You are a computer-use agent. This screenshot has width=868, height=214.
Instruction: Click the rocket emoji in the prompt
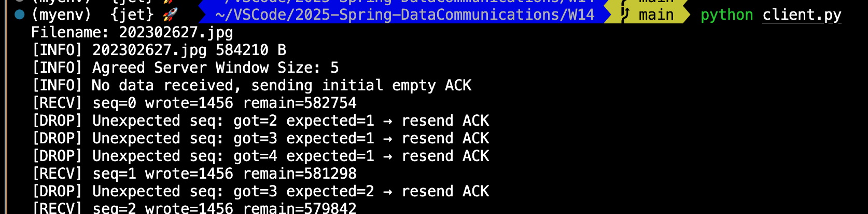pyautogui.click(x=170, y=15)
